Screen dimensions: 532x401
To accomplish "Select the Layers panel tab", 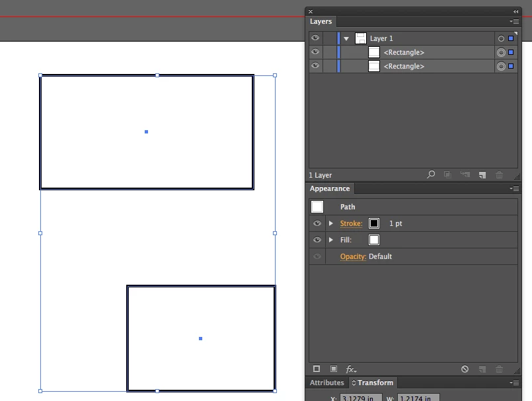I will coord(321,21).
